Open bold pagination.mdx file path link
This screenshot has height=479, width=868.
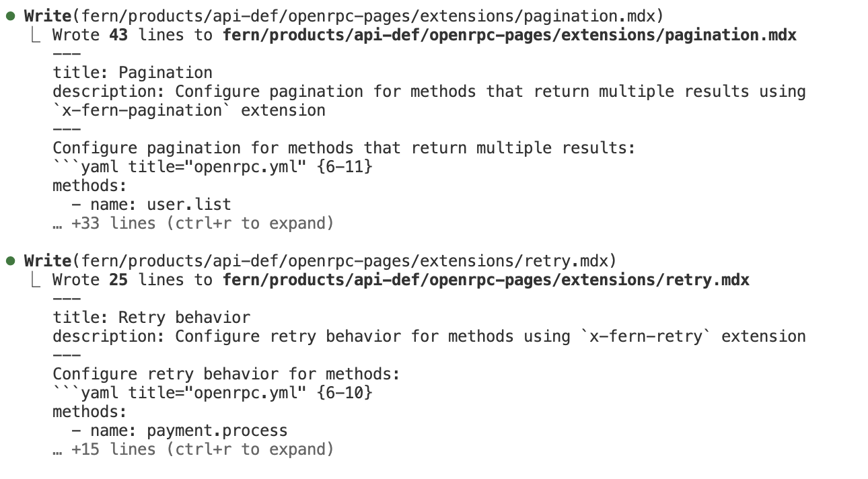509,34
